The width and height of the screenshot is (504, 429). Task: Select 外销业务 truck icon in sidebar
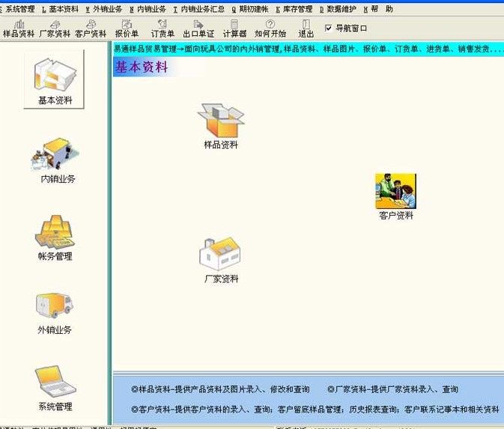55,309
